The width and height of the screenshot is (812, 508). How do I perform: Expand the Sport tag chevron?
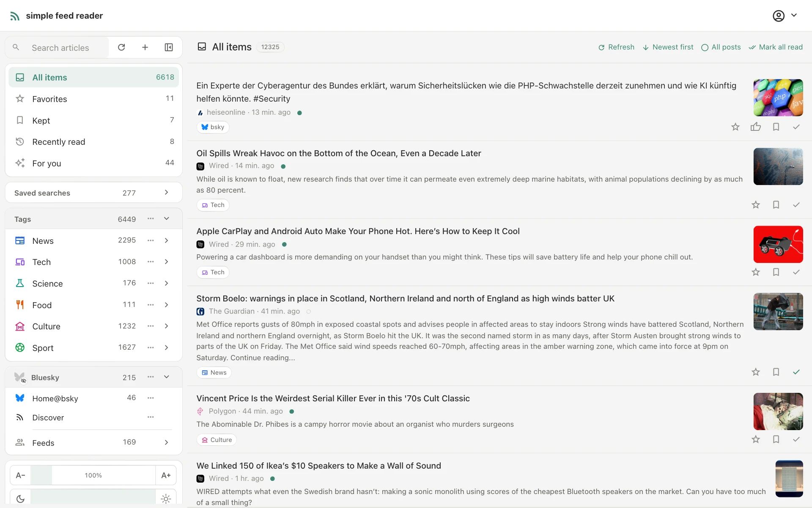pos(167,348)
